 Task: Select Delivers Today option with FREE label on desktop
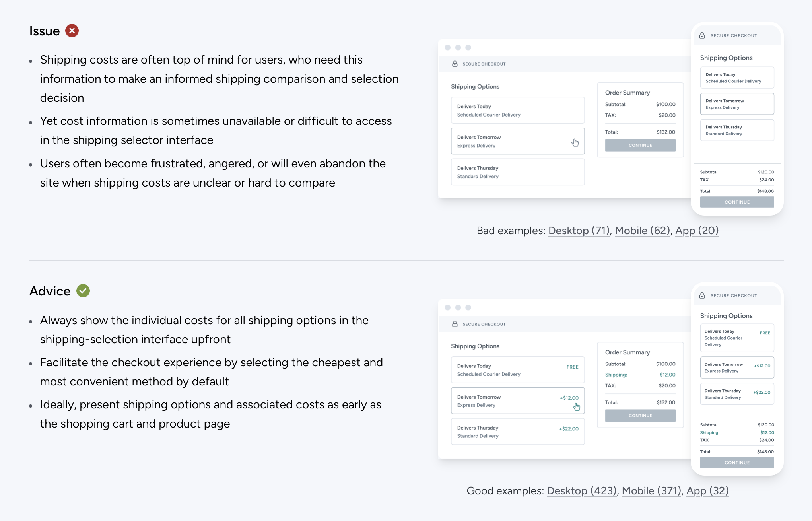coord(517,370)
